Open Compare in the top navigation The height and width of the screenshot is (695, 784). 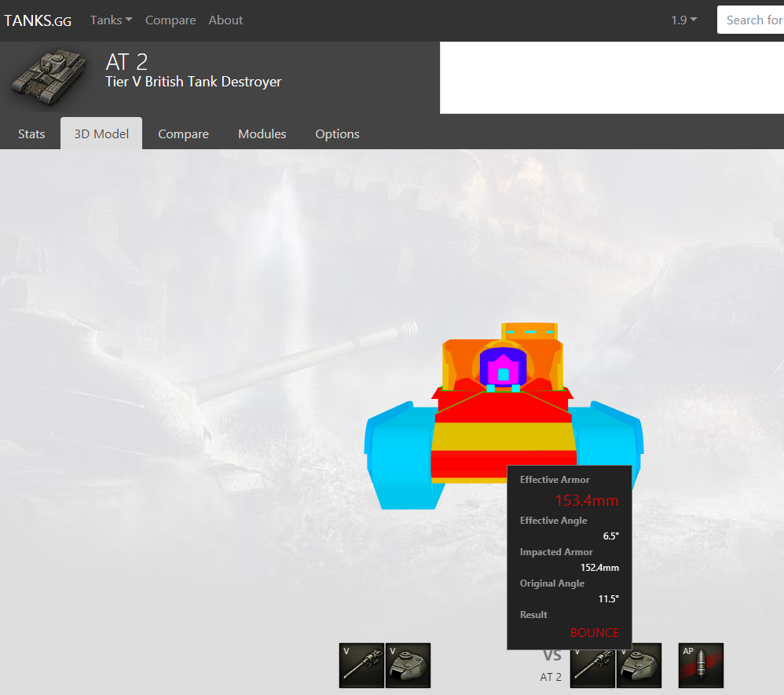pos(170,20)
